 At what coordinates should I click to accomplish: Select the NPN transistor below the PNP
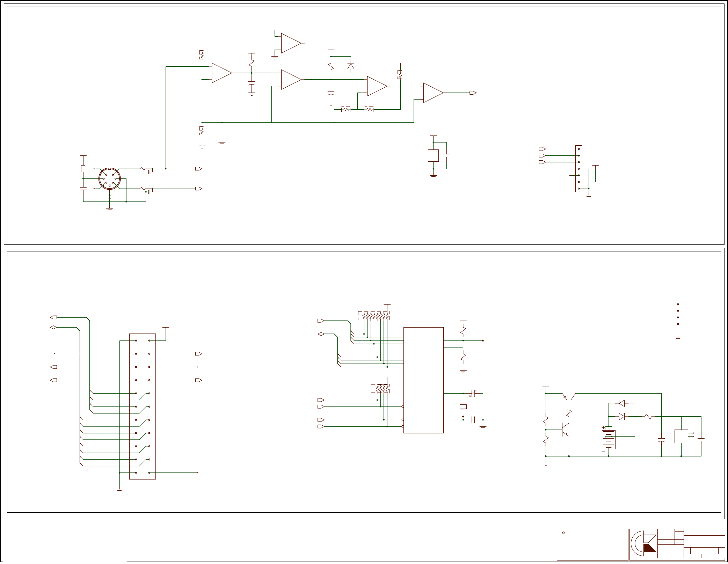tap(565, 430)
